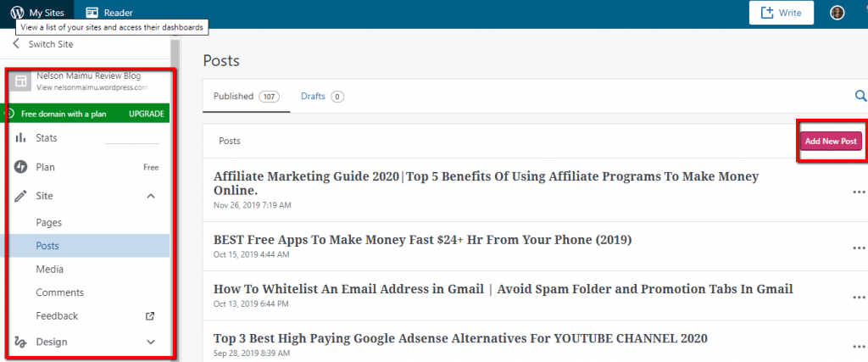This screenshot has height=362, width=868.
Task: Click the WordPress logo icon
Action: coord(18,12)
